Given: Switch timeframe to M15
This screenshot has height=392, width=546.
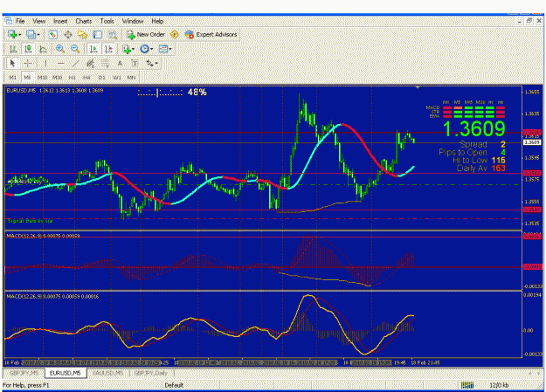Looking at the screenshot, I should coord(42,78).
